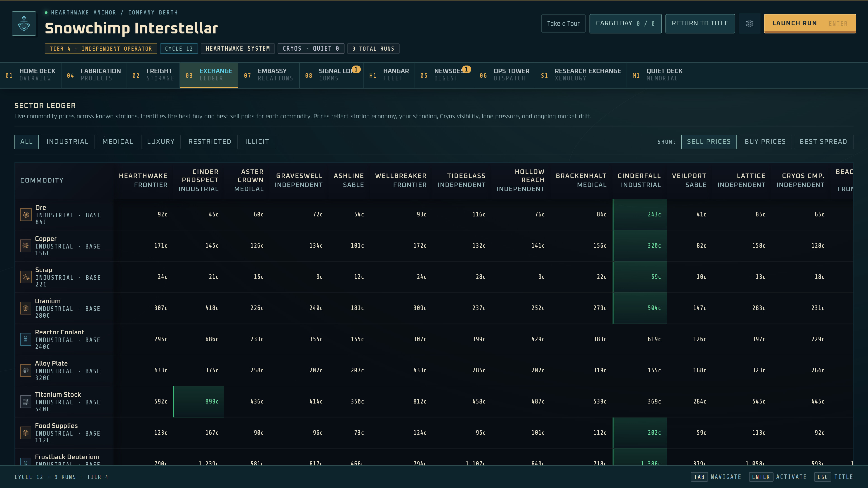868x488 pixels.
Task: Filter ledger to Medical commodities
Action: coord(118,142)
